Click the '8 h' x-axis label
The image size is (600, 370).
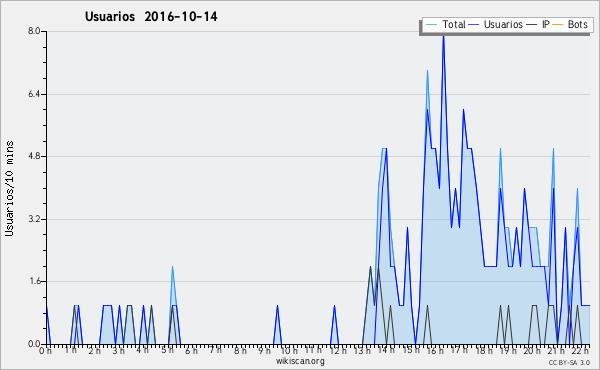click(x=240, y=350)
